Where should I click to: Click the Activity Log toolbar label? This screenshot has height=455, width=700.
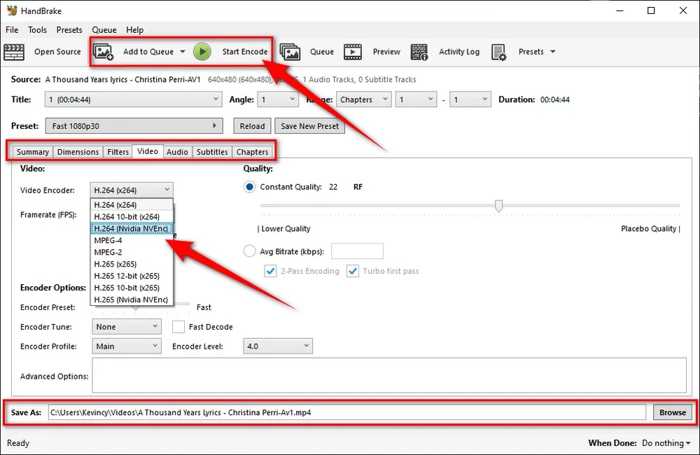[459, 52]
